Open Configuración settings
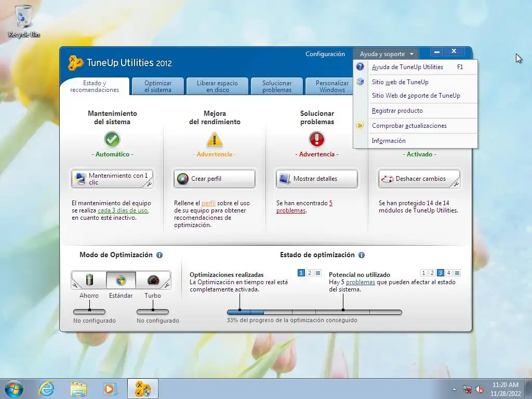The width and height of the screenshot is (532, 399). click(325, 54)
